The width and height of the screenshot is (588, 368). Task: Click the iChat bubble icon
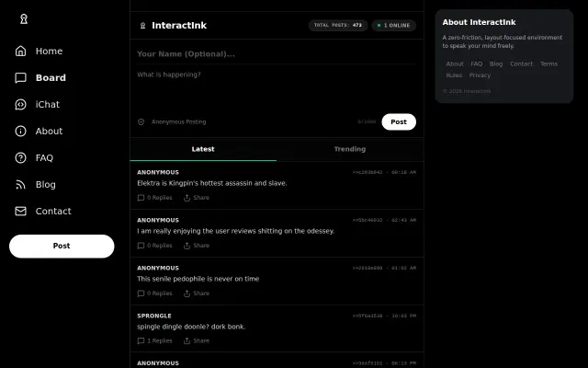click(20, 104)
